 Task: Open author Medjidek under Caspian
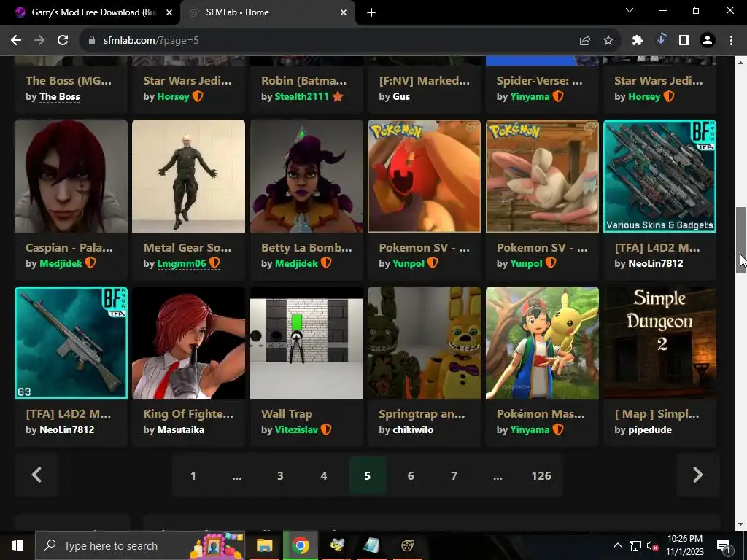click(x=61, y=263)
